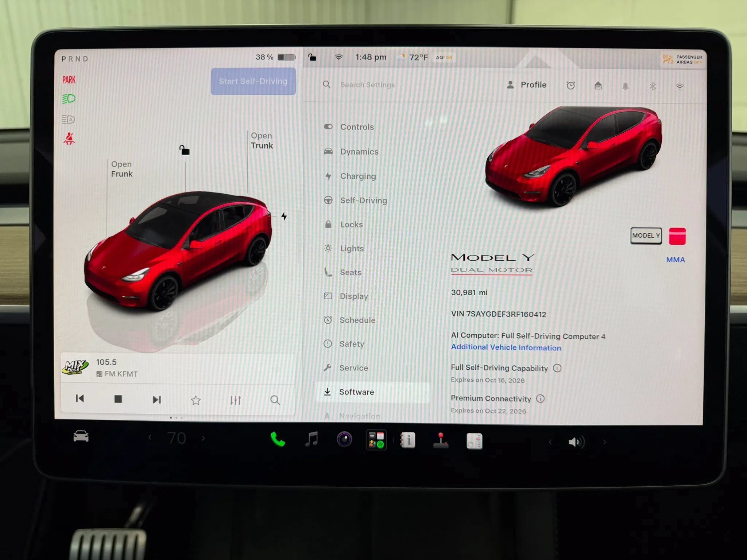
Task: Open the Bluetooth settings icon
Action: point(653,86)
